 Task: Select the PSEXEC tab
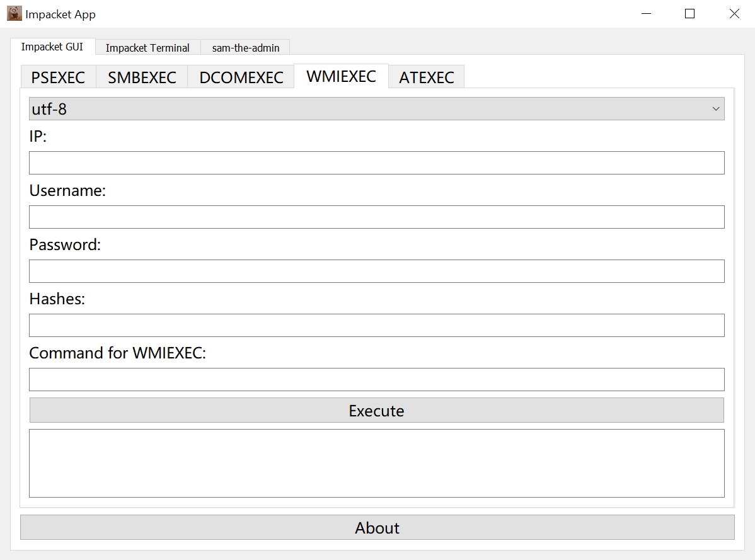(58, 77)
